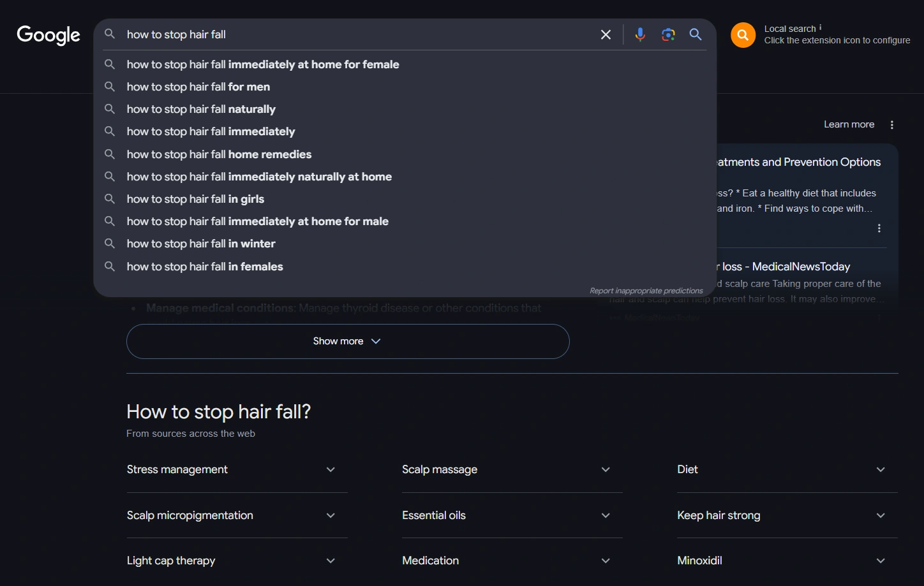The width and height of the screenshot is (924, 586).
Task: Click the blue magnifier search button
Action: tap(696, 34)
